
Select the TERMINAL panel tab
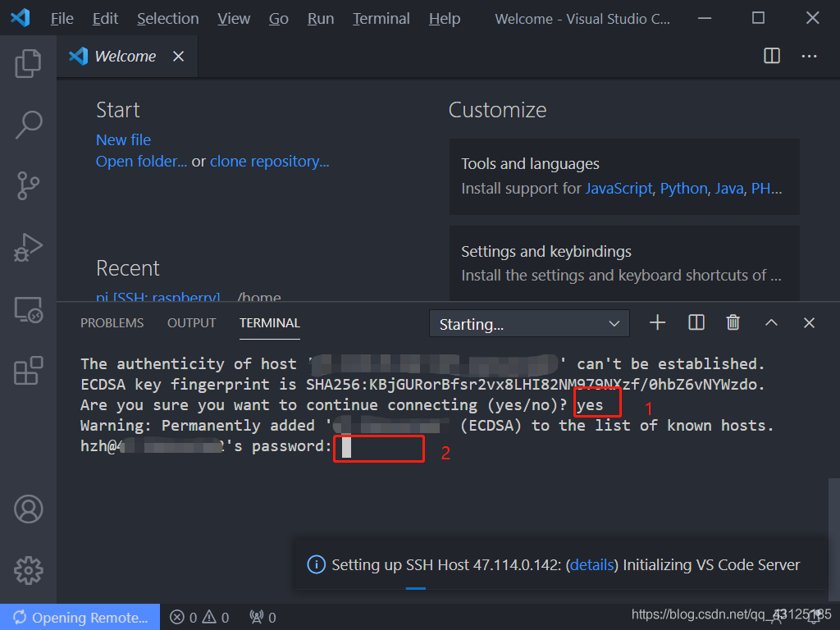269,323
